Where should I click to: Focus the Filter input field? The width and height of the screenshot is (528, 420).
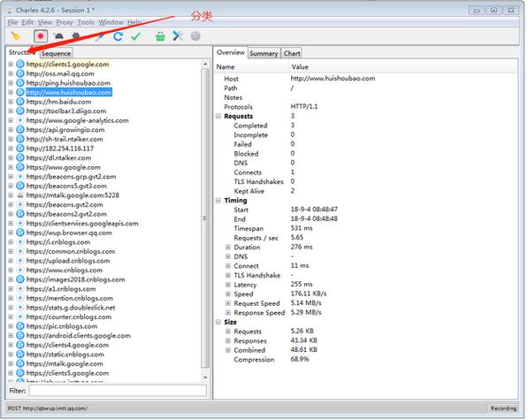tap(118, 391)
